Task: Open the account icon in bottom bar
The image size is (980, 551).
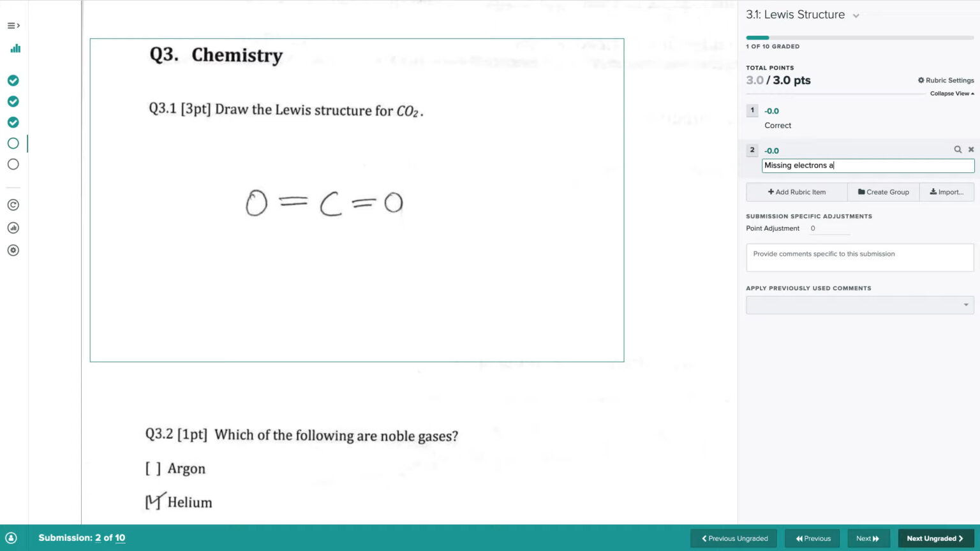Action: tap(11, 538)
